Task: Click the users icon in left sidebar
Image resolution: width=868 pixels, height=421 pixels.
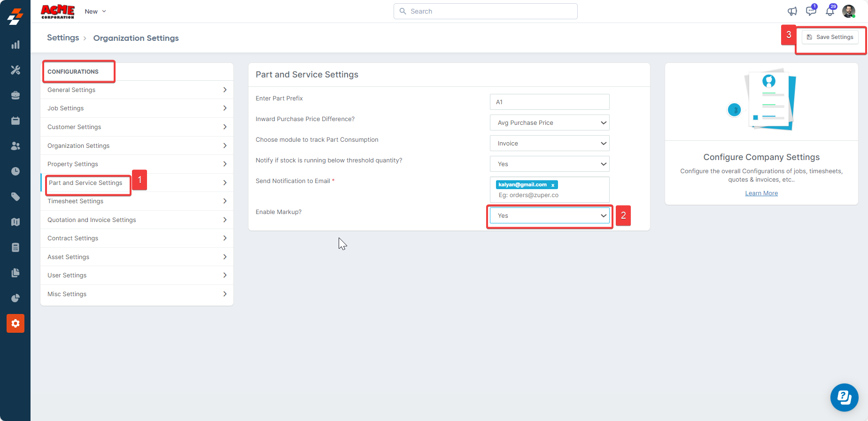Action: [x=15, y=146]
